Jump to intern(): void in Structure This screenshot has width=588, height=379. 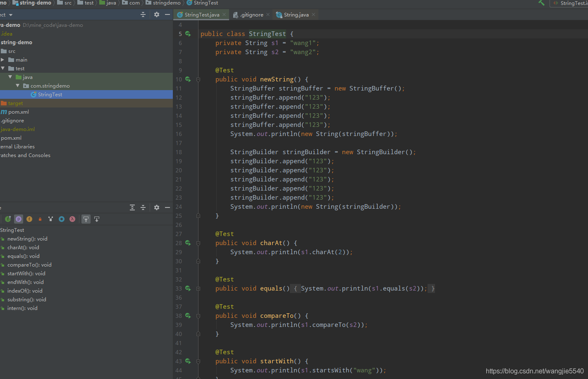pyautogui.click(x=22, y=308)
